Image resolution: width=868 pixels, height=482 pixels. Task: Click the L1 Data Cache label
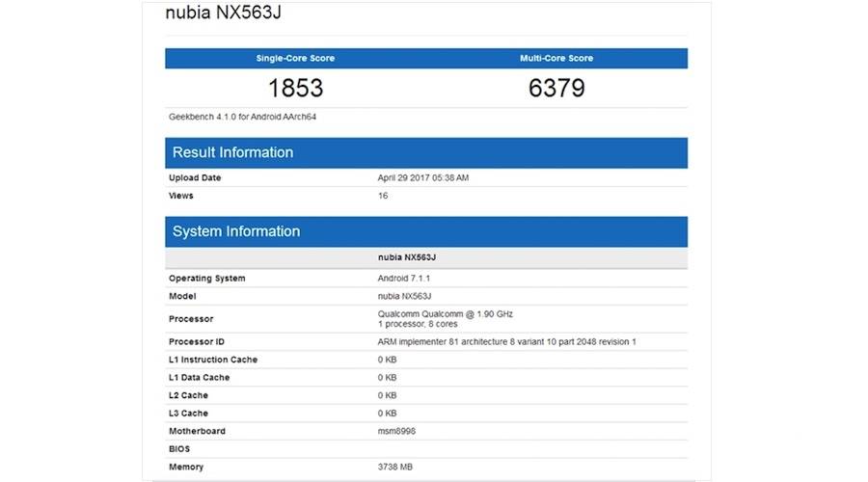(200, 378)
